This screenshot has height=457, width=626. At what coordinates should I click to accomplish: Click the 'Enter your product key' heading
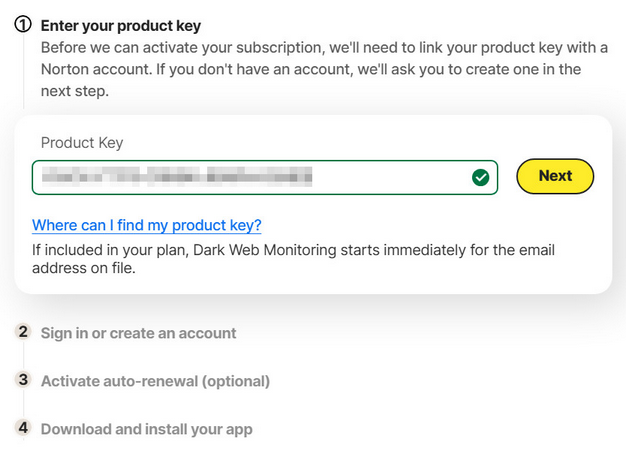point(120,26)
